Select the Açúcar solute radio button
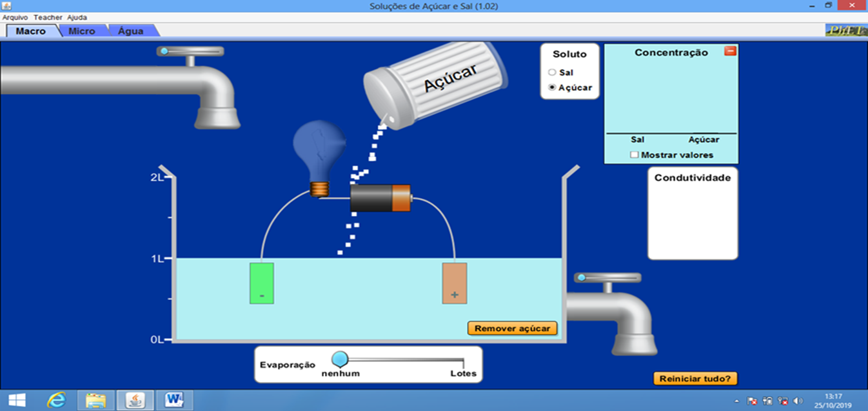Screen dimensions: 868x411 tap(552, 88)
